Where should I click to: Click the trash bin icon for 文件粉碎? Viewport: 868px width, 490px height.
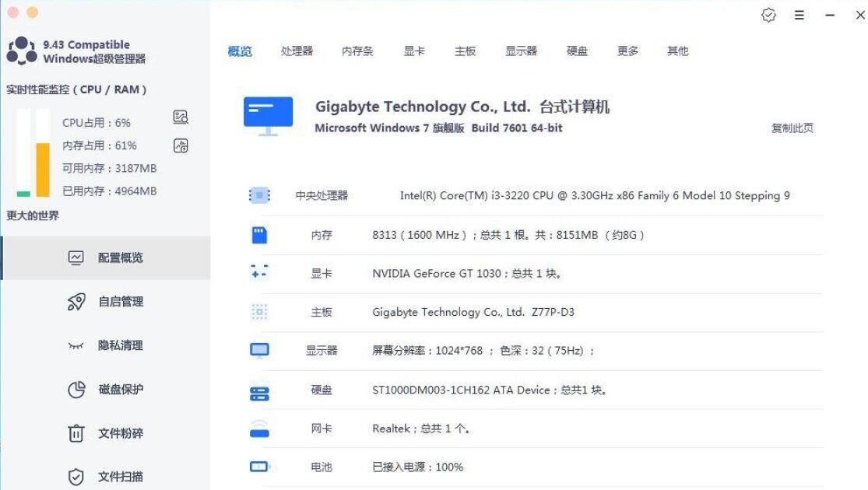click(x=76, y=433)
